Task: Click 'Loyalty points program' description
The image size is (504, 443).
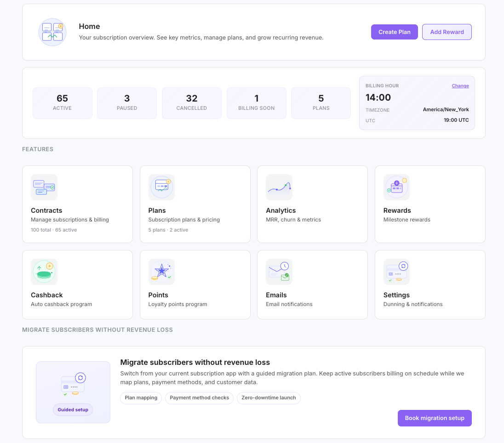Action: point(178,304)
